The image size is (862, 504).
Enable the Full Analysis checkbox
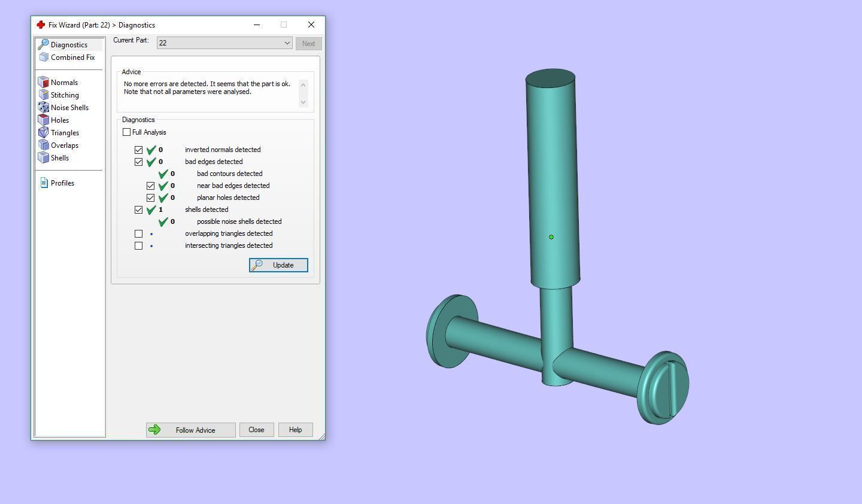[x=126, y=132]
